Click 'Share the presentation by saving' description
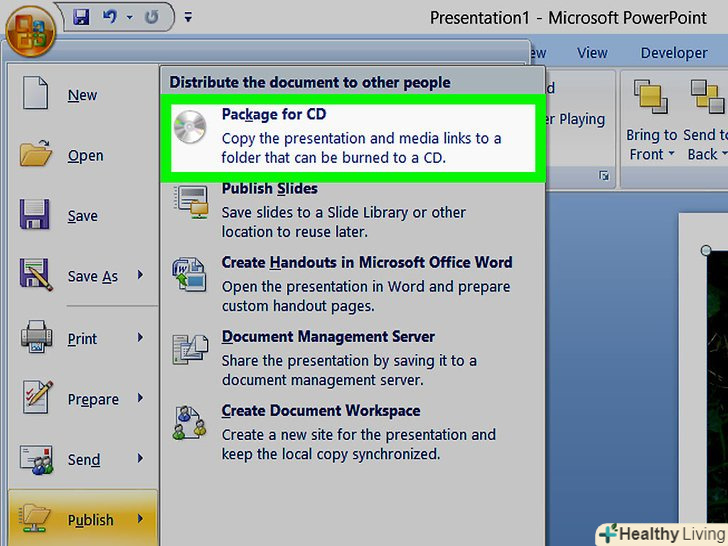728x546 pixels. tap(349, 370)
